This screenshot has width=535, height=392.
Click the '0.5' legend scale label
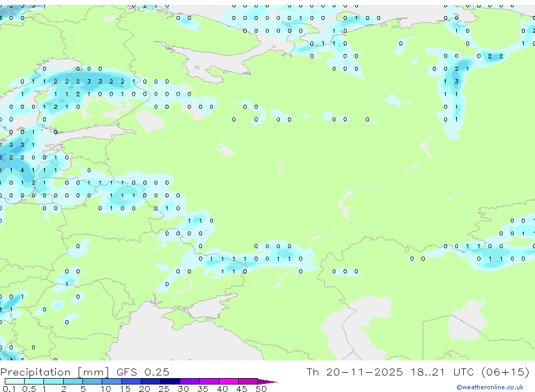coord(29,389)
